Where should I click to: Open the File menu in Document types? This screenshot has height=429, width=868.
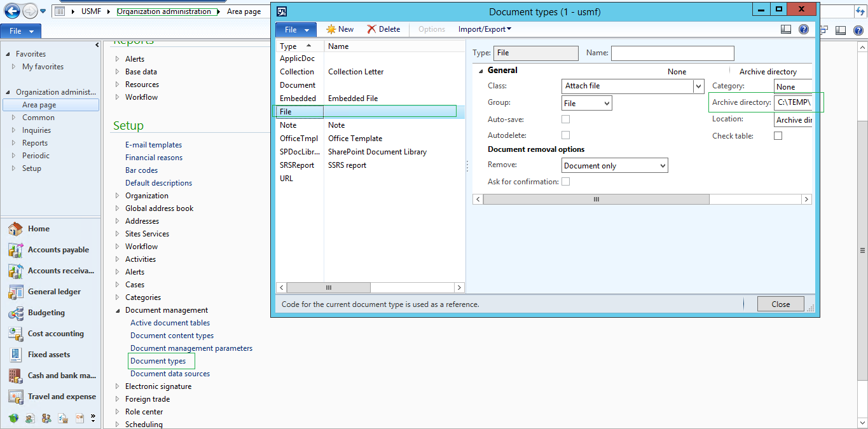[x=296, y=29]
